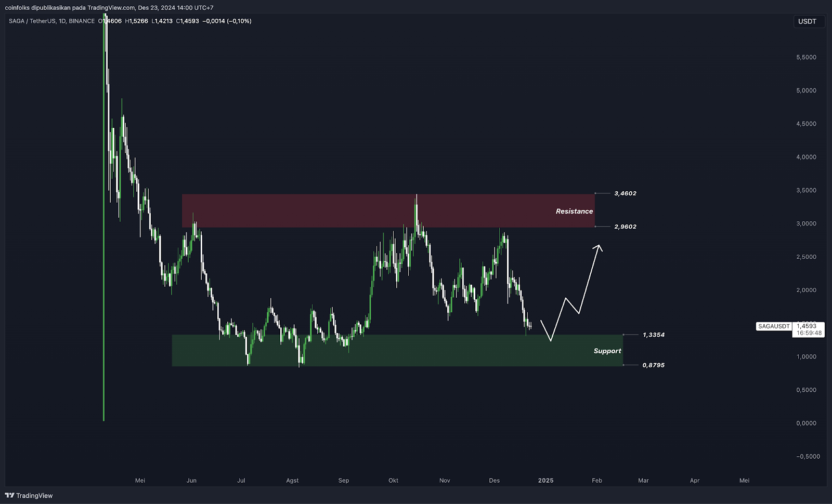Image resolution: width=832 pixels, height=504 pixels.
Task: Click the 2025 year label
Action: [546, 481]
